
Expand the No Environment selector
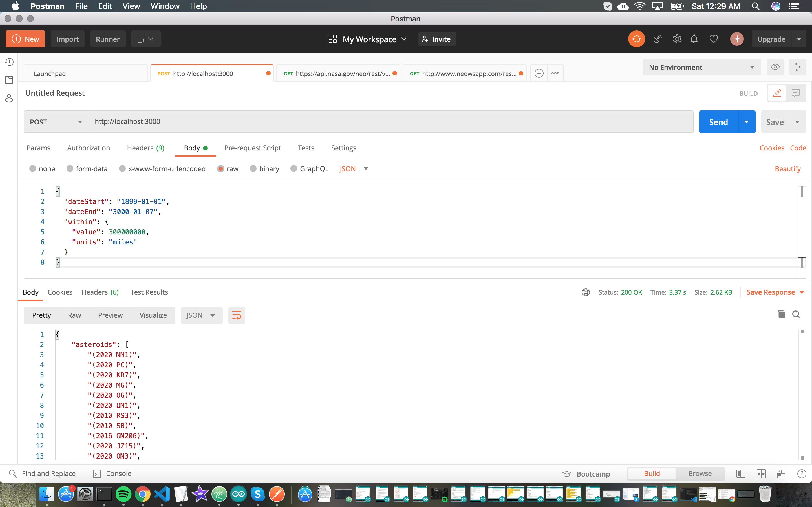click(x=701, y=67)
